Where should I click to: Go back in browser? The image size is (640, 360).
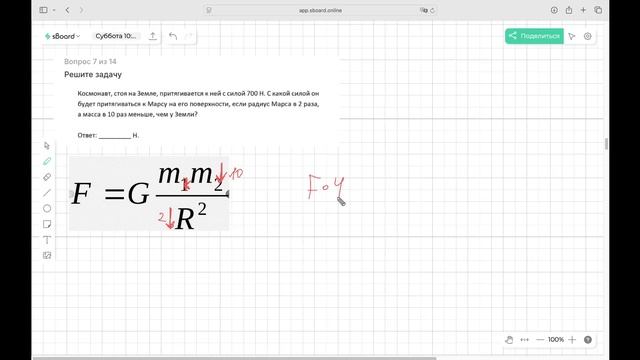click(x=67, y=10)
